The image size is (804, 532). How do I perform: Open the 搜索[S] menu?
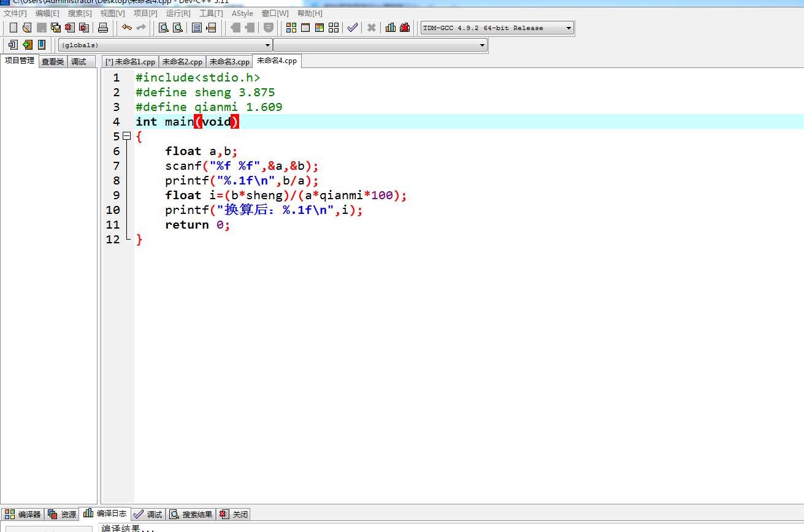tap(80, 13)
